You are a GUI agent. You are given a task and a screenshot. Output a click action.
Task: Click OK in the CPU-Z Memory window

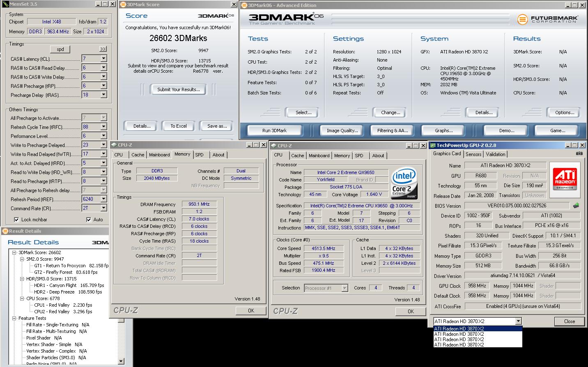[x=251, y=311]
